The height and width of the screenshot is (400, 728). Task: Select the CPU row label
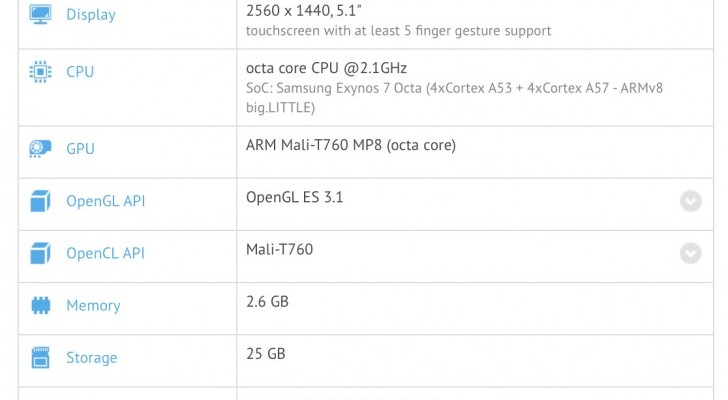[x=80, y=72]
